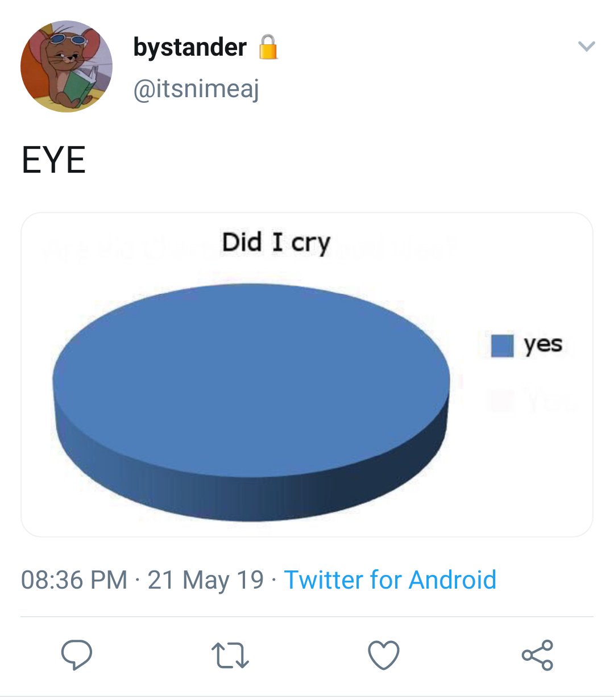
Task: Retweet this tweet using the arrows icon
Action: pos(230,655)
